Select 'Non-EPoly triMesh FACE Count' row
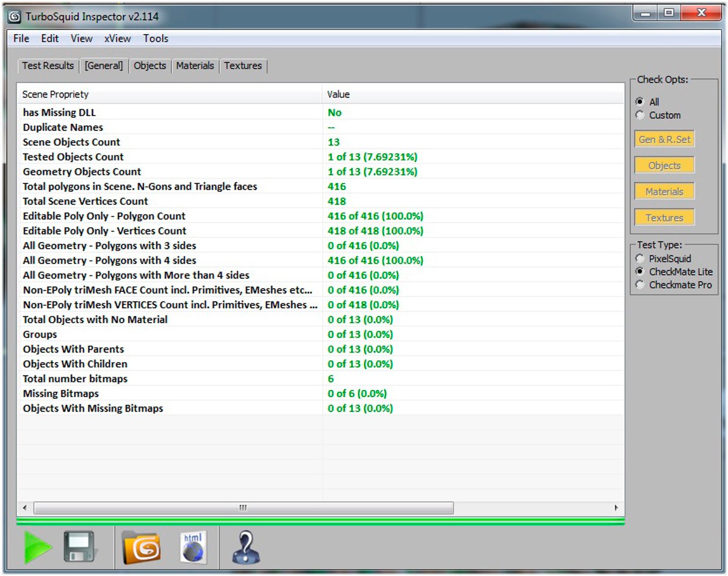Viewport: 728px width, 576px height. point(321,290)
